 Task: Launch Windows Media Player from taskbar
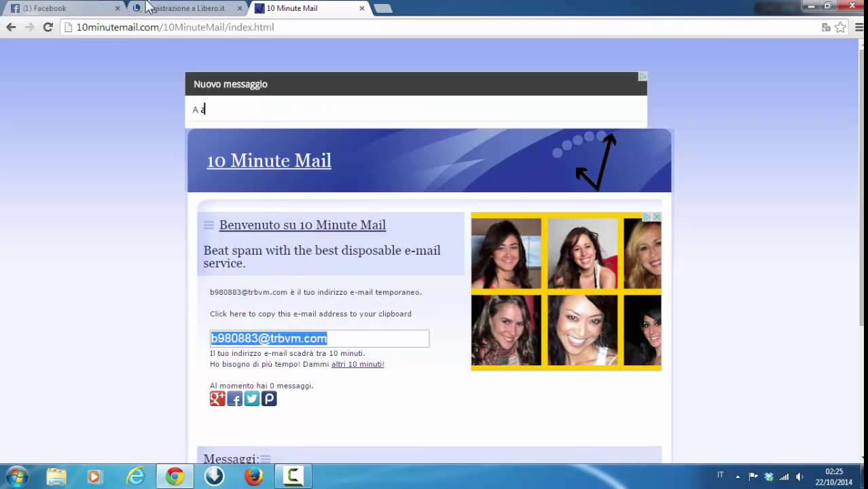click(94, 477)
